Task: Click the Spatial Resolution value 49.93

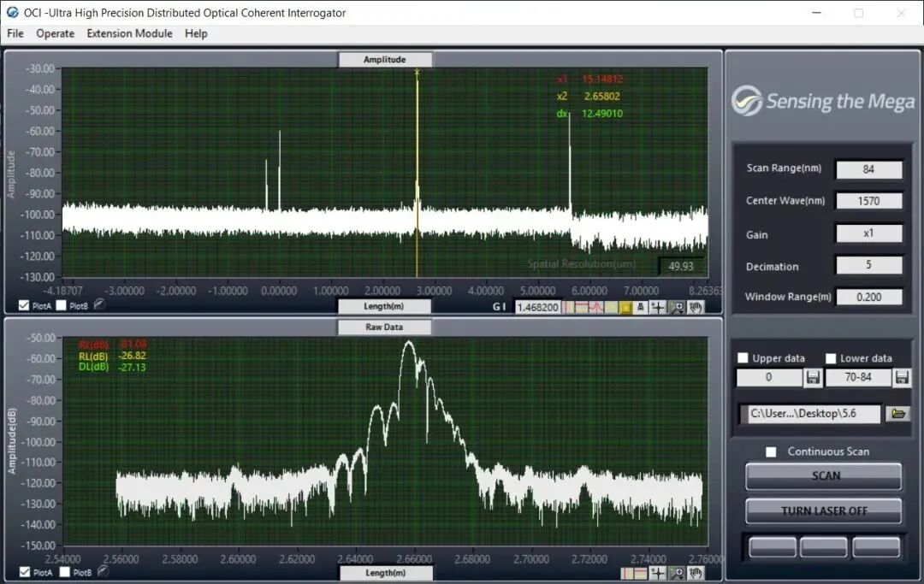Action: pos(681,266)
